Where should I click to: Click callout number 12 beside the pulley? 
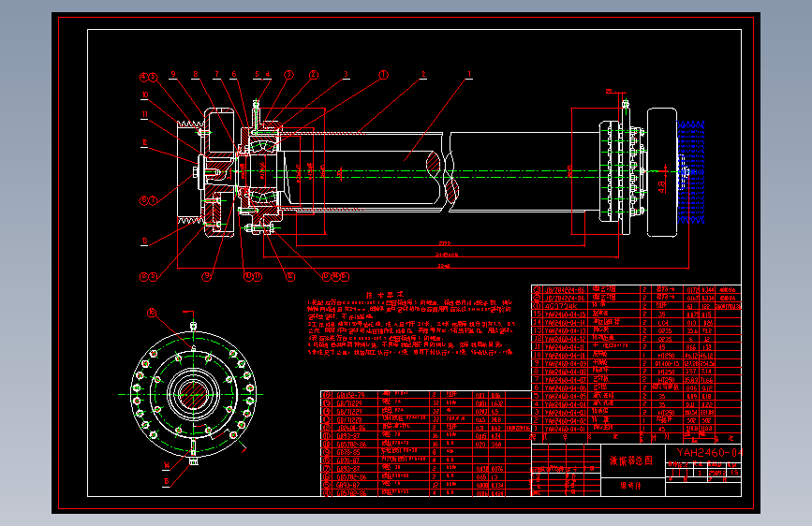point(145,143)
